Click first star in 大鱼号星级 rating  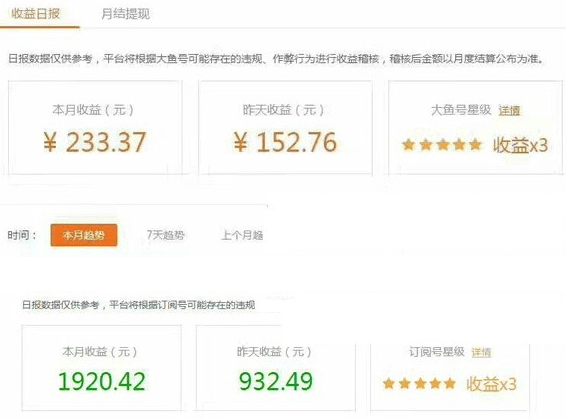pyautogui.click(x=408, y=145)
